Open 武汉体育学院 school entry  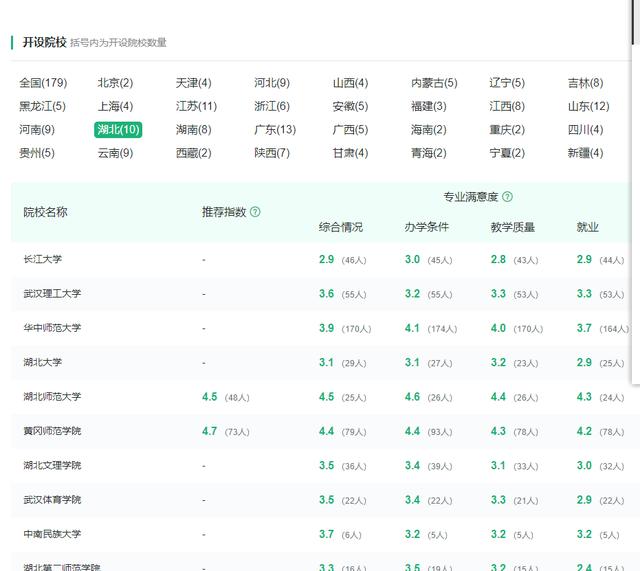[x=52, y=500]
